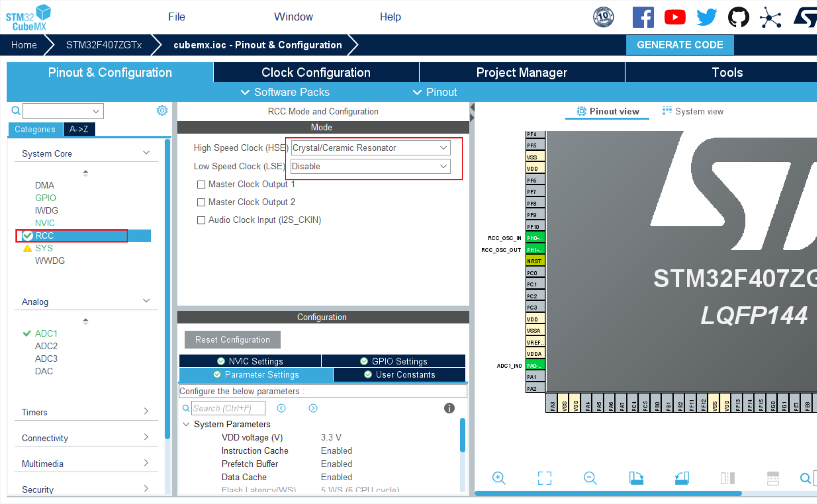Click the grey horizontal layout icon

click(x=773, y=478)
